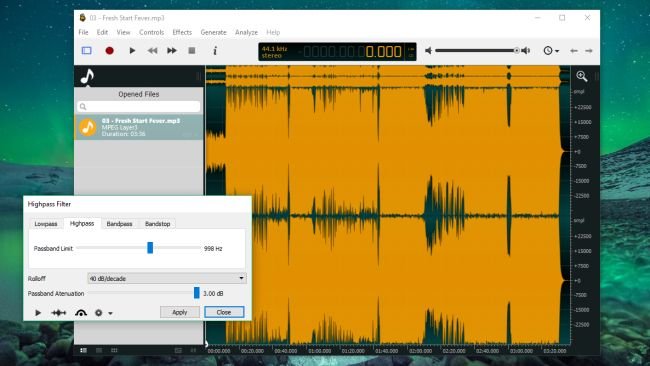650x366 pixels.
Task: Click the back arrow in the toolbar
Action: click(x=574, y=51)
